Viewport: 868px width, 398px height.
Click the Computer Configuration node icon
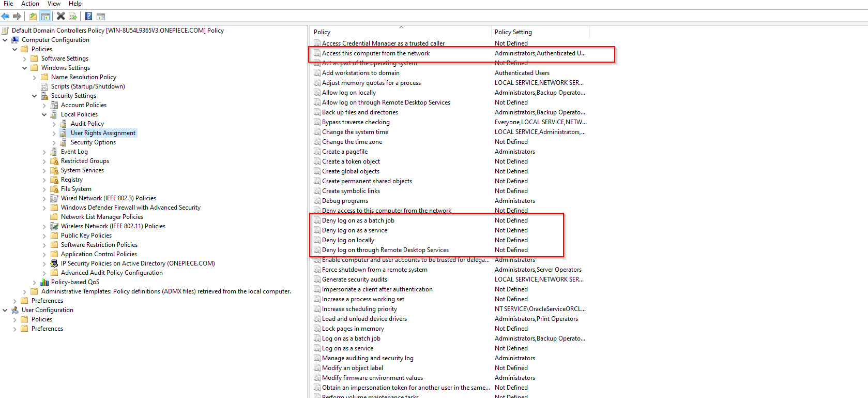[15, 40]
